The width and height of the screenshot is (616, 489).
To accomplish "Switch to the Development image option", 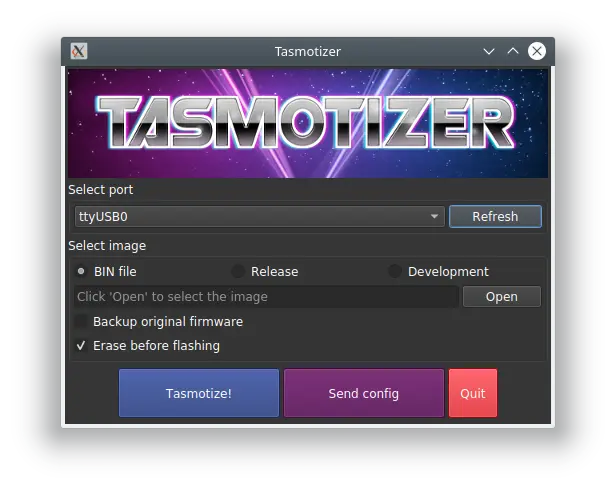I will click(x=395, y=271).
